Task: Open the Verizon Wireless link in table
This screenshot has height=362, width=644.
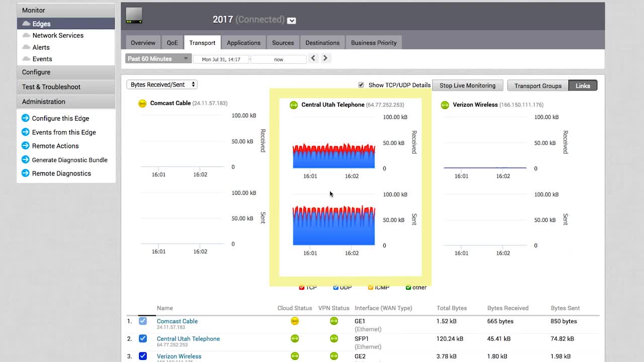Action: (x=179, y=356)
